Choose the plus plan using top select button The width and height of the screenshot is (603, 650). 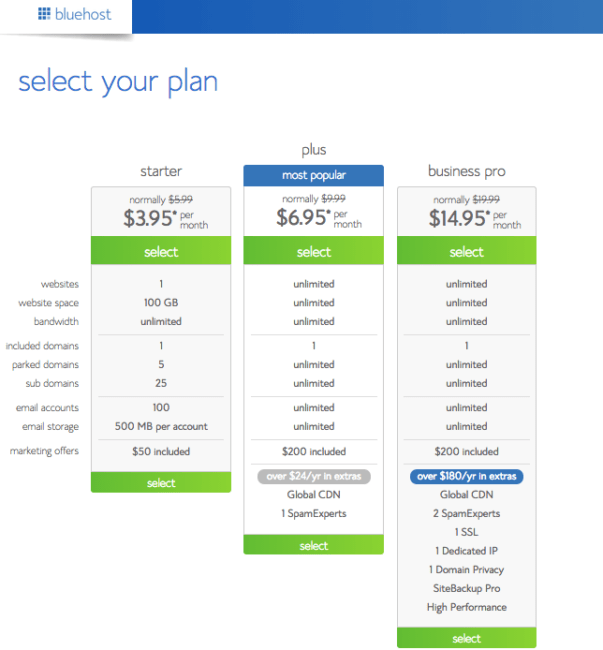[x=314, y=252]
